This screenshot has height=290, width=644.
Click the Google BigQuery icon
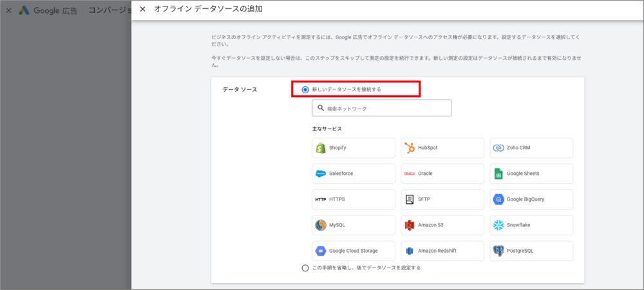click(498, 199)
